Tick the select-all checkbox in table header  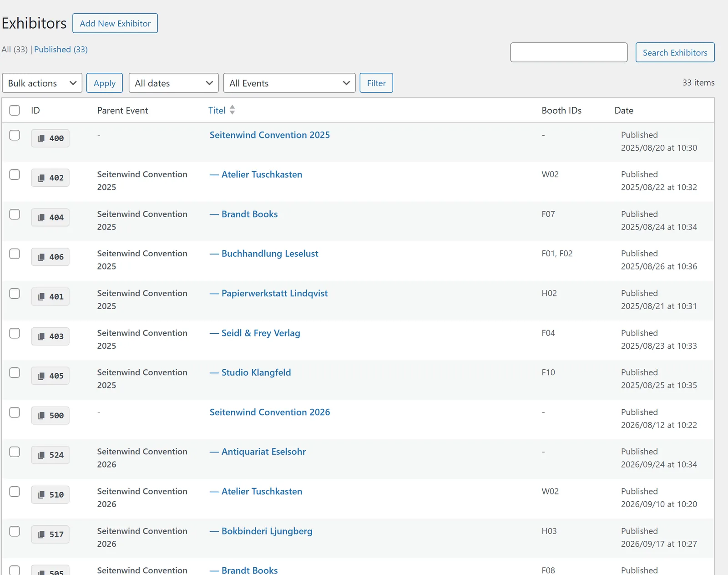pyautogui.click(x=15, y=110)
